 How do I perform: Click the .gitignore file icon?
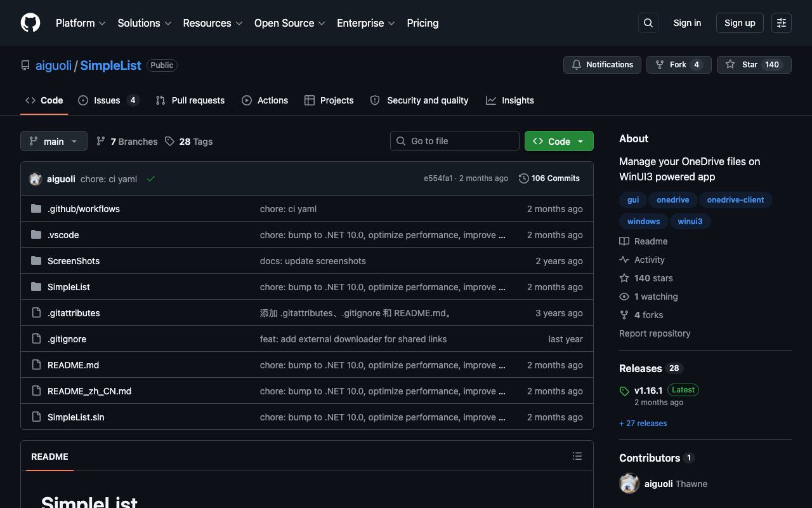pyautogui.click(x=36, y=338)
